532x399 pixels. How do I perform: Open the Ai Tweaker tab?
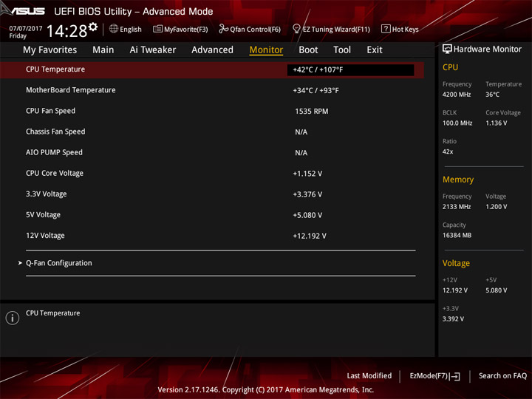153,50
